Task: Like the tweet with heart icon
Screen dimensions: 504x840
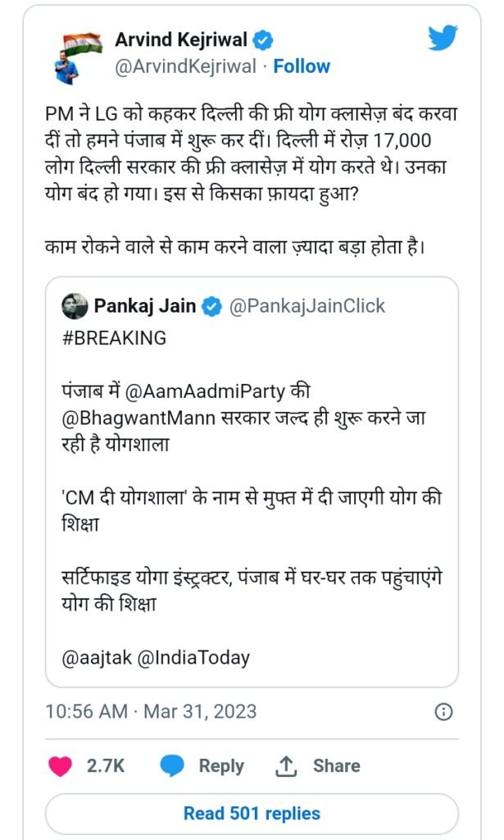Action: tap(60, 766)
